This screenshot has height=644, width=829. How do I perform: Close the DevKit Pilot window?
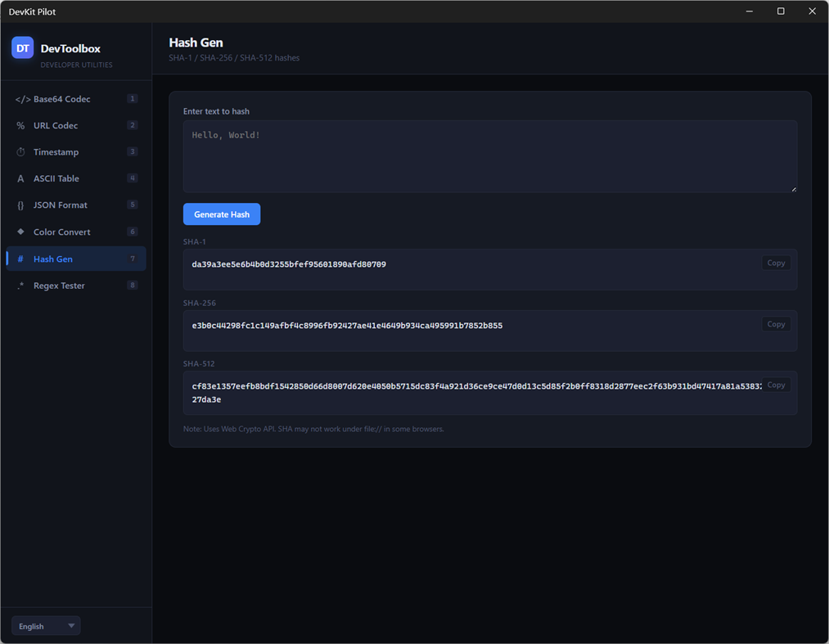[812, 11]
